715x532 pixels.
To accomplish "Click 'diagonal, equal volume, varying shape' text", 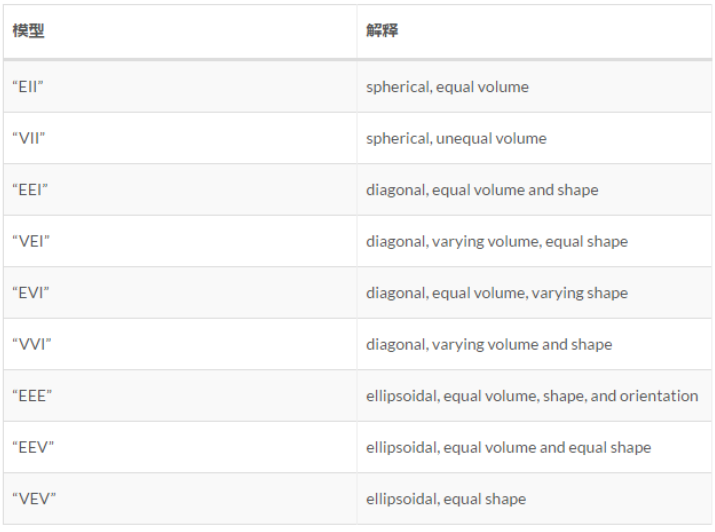I will pyautogui.click(x=497, y=293).
